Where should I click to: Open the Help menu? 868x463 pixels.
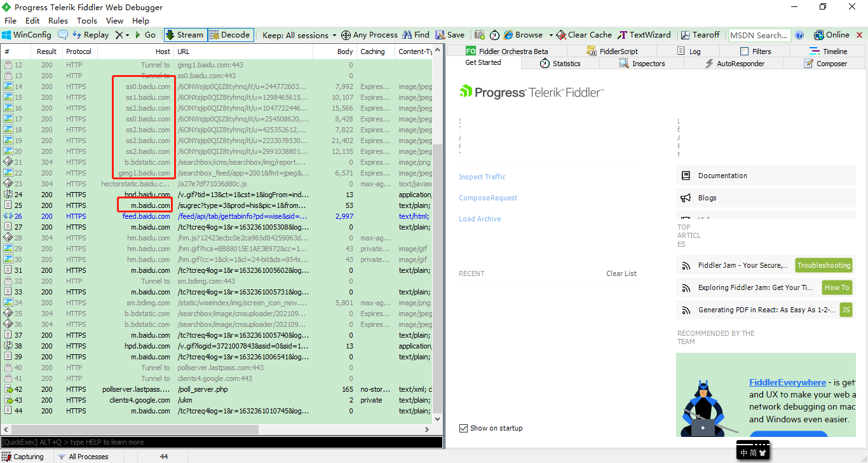click(x=140, y=21)
